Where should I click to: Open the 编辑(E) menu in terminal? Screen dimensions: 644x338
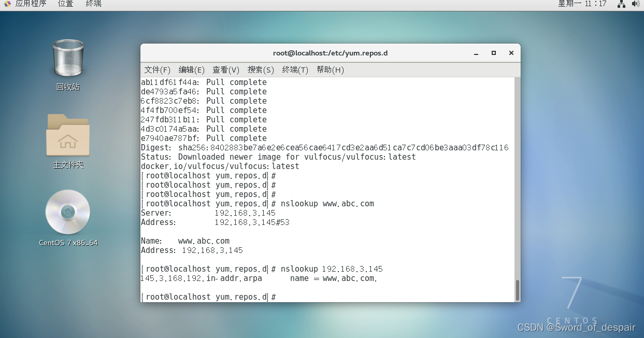[191, 70]
